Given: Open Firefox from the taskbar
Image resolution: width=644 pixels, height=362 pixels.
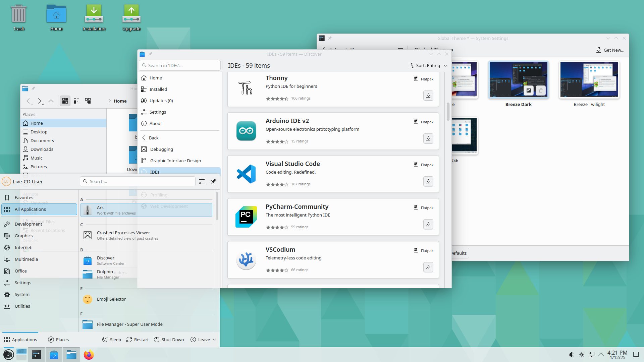Looking at the screenshot, I should pos(89,355).
